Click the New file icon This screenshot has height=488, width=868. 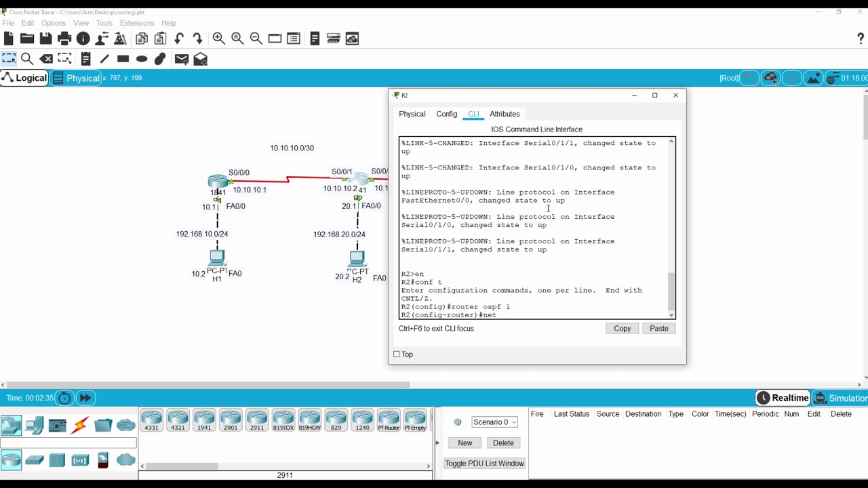[9, 39]
